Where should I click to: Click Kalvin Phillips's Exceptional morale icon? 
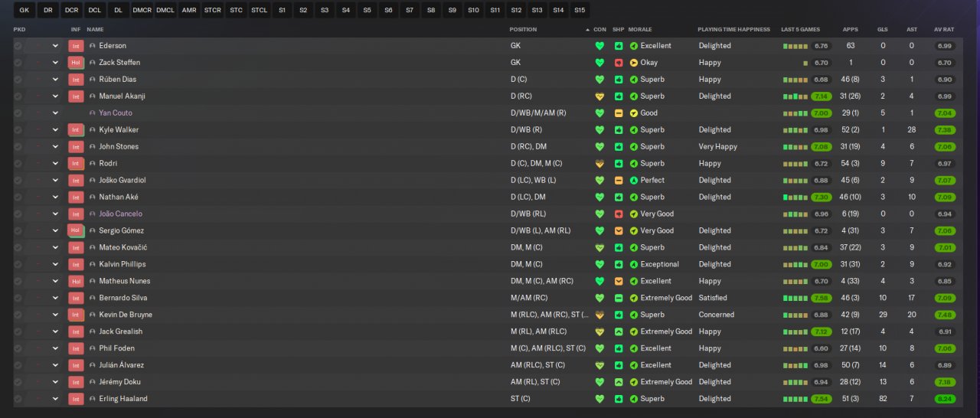point(634,265)
